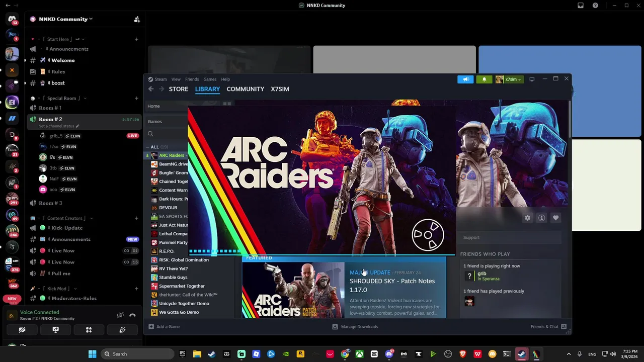The height and width of the screenshot is (362, 644).
Task: Open Discord direct messages home icon
Action: point(12,19)
